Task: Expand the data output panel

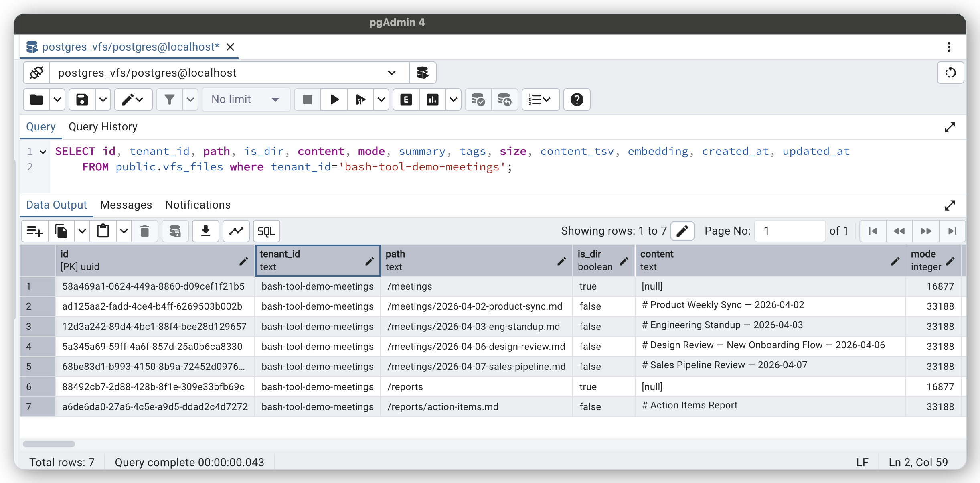Action: (x=950, y=205)
